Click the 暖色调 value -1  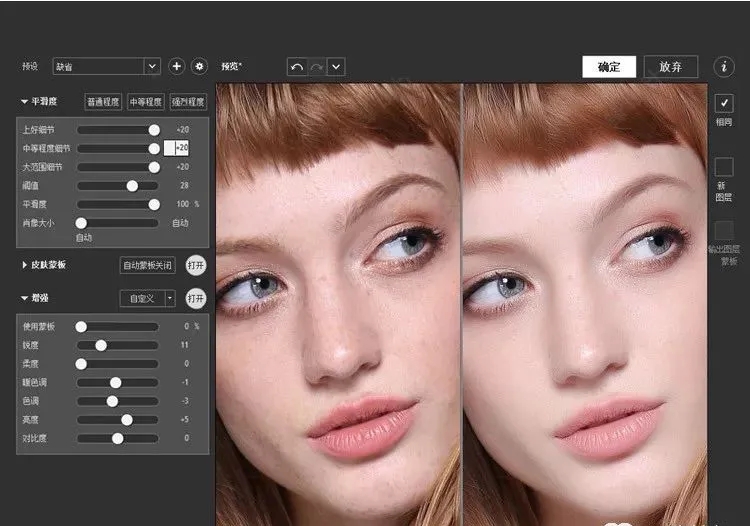(185, 382)
